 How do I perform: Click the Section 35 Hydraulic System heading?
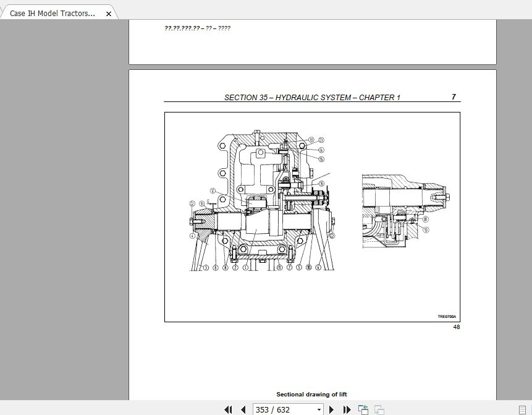click(x=312, y=98)
